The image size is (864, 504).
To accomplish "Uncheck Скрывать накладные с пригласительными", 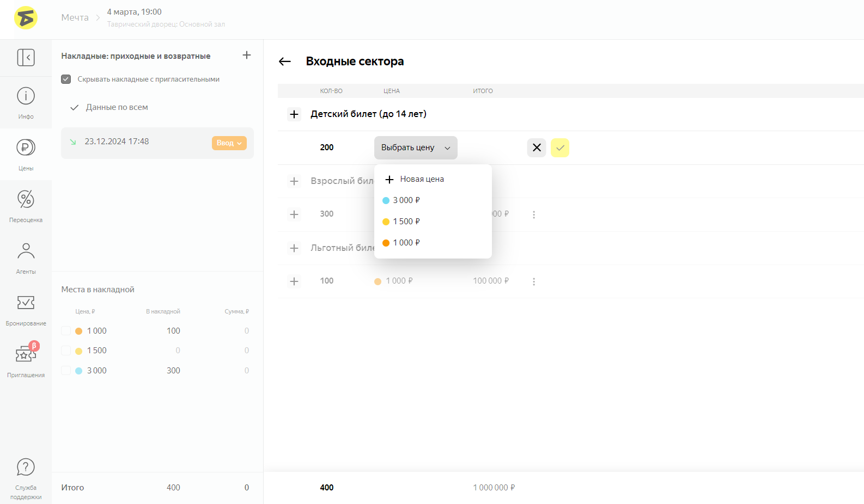I will click(x=66, y=79).
